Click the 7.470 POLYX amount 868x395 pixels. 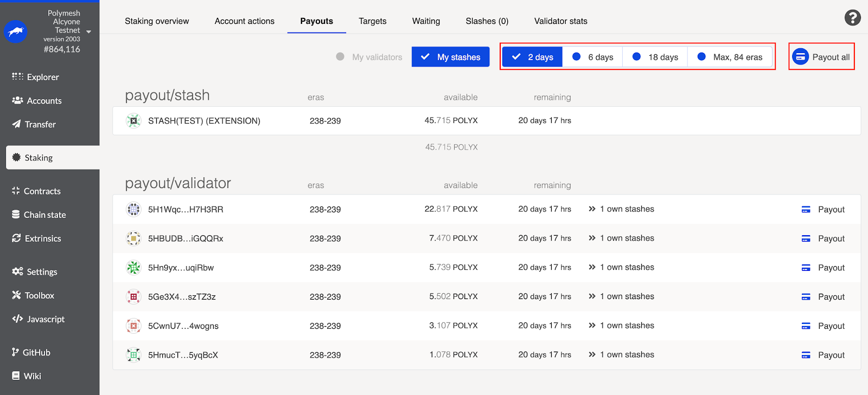453,238
